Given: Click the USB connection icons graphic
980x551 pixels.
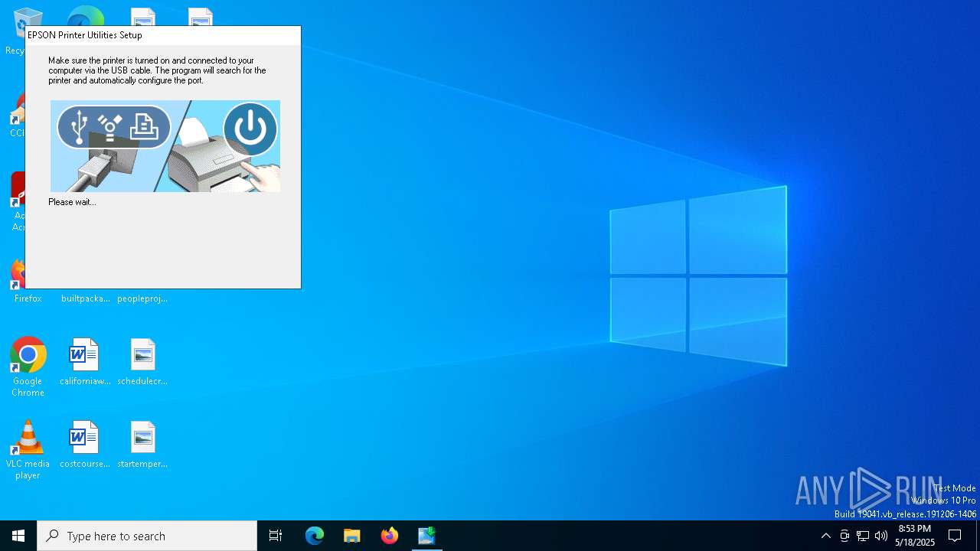Looking at the screenshot, I should pyautogui.click(x=114, y=127).
